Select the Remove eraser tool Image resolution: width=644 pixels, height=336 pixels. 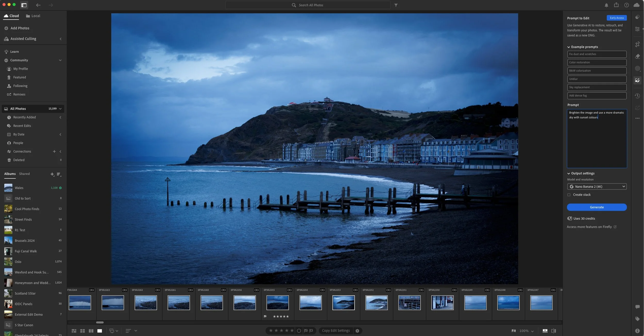(x=637, y=56)
